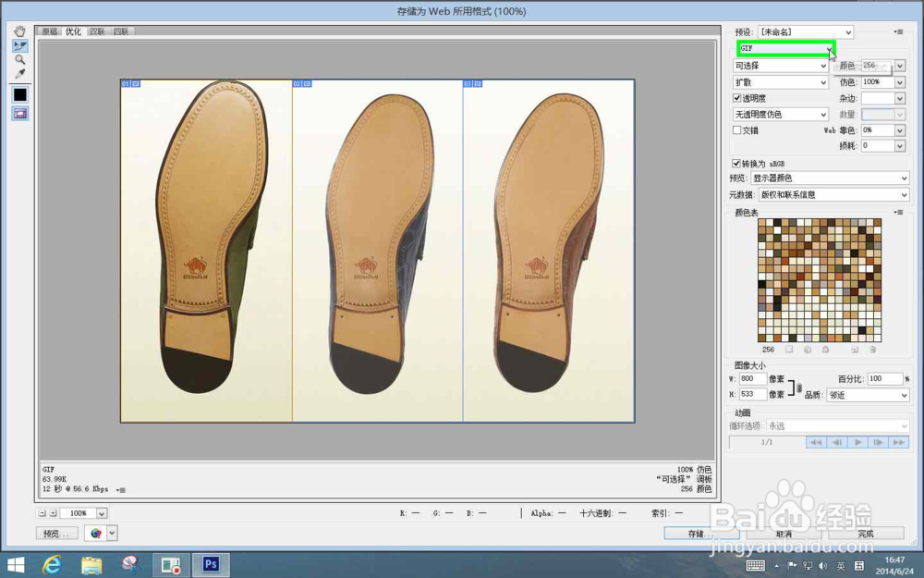
Task: Open the optimize panel flyout menu icon
Action: (899, 31)
